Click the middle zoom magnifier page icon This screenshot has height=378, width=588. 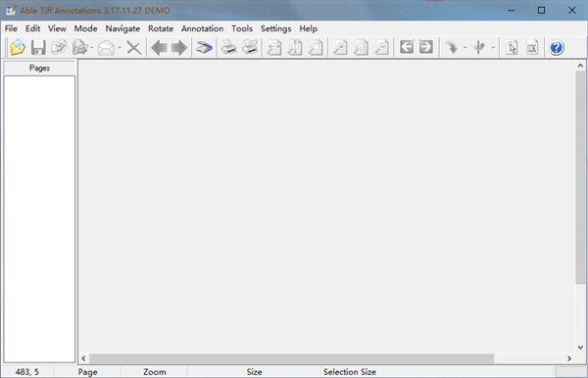click(x=361, y=48)
